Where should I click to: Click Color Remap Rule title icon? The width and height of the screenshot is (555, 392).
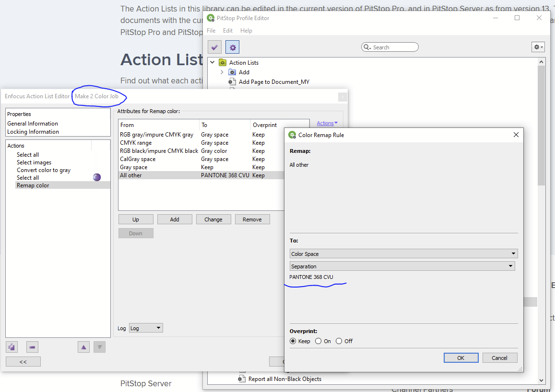click(x=292, y=135)
